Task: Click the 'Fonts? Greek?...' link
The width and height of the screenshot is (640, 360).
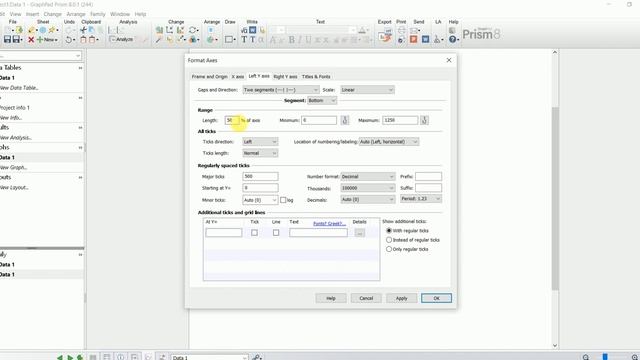Action: (x=329, y=224)
